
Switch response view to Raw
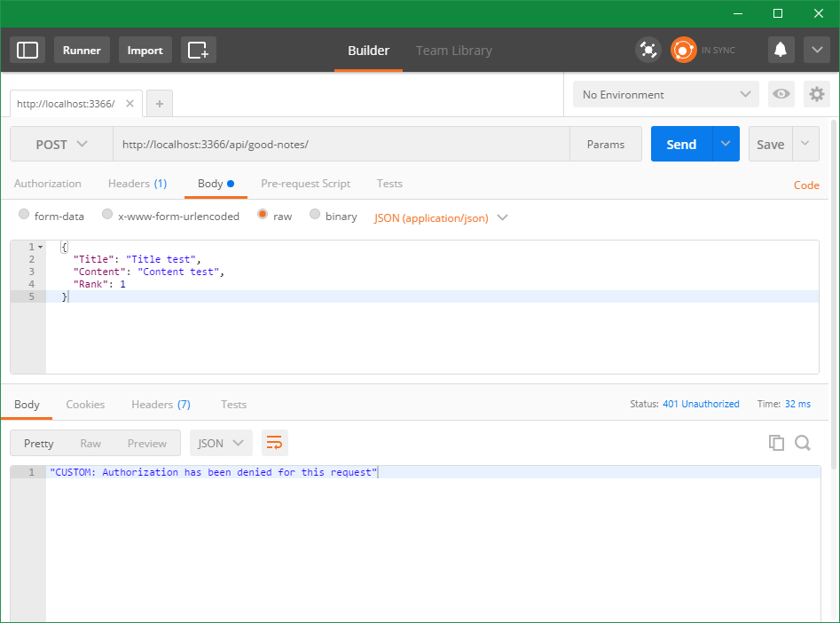[90, 444]
